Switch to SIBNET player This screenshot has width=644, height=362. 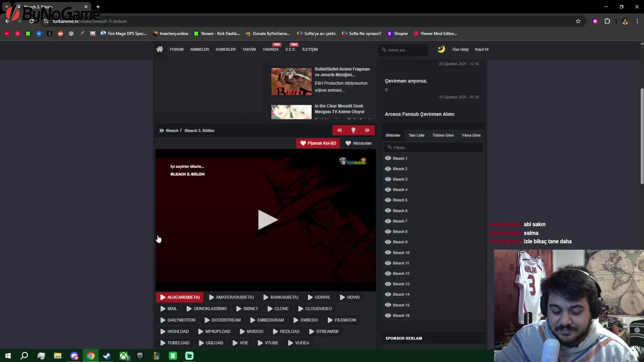[247, 309]
